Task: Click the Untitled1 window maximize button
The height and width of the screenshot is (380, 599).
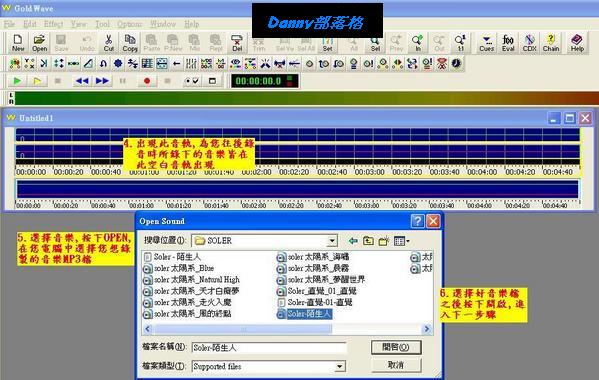Action: coord(569,118)
